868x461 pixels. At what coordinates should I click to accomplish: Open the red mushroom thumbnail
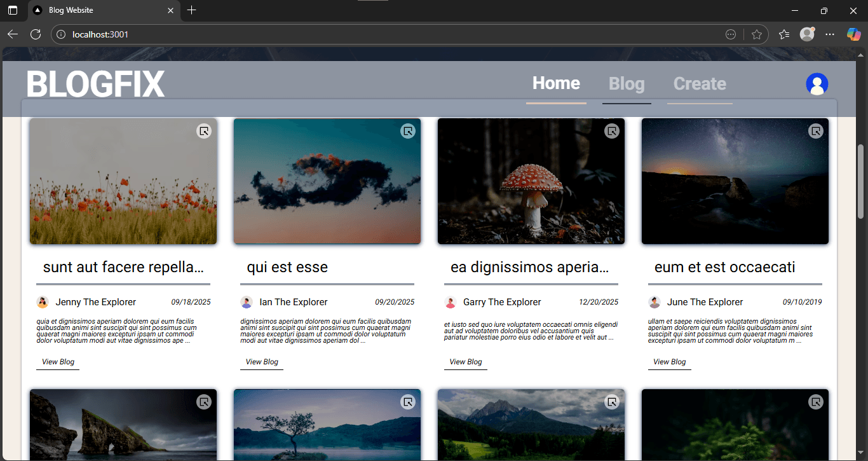[531, 181]
